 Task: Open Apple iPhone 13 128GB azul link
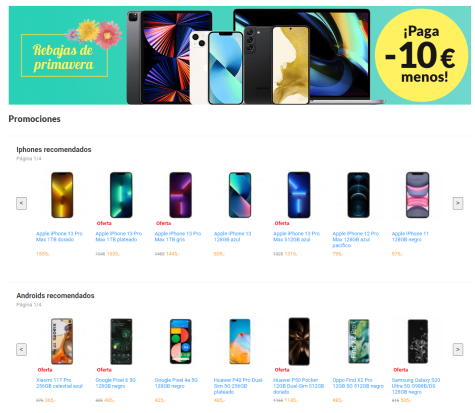[232, 237]
